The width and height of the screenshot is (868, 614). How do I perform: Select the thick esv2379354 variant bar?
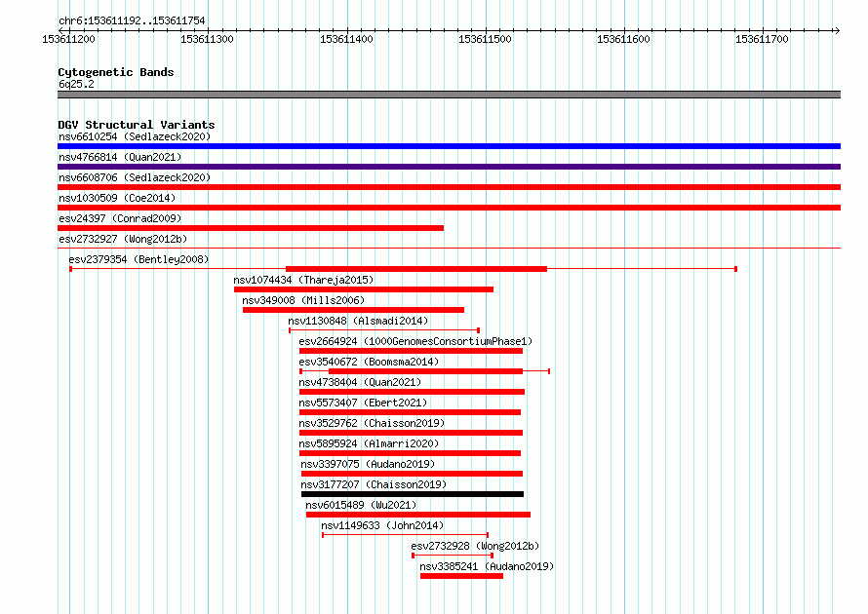coord(416,269)
